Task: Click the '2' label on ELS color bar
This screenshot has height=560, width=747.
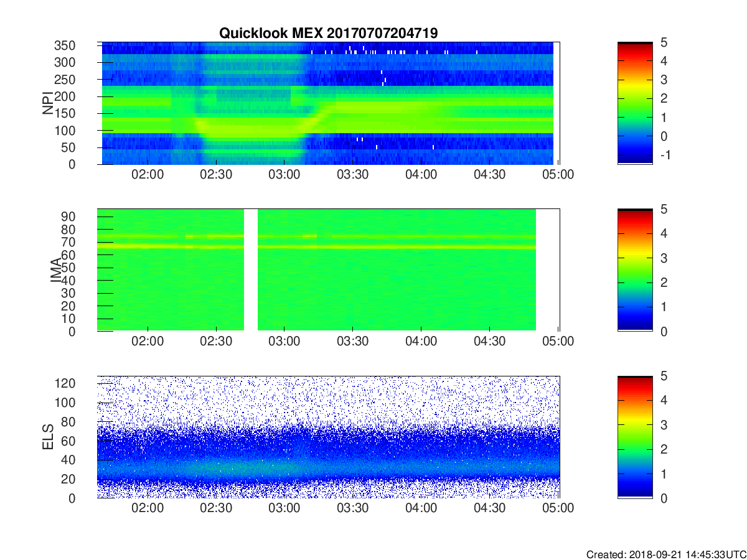Action: (x=664, y=449)
